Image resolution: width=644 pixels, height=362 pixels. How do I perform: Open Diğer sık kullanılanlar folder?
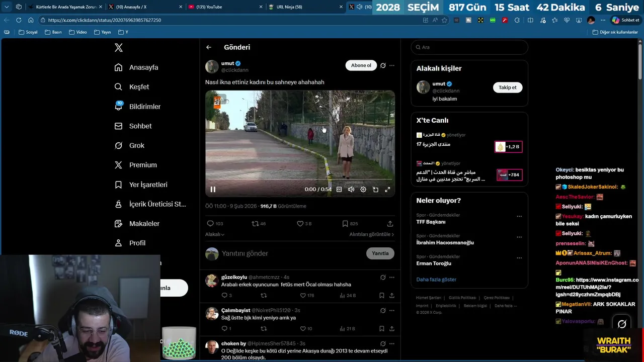tap(615, 32)
